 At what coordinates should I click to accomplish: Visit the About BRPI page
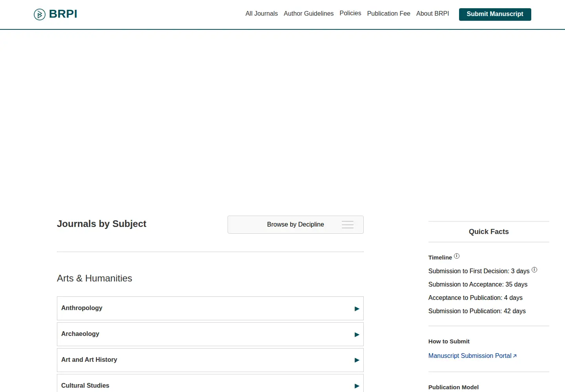pyautogui.click(x=433, y=14)
